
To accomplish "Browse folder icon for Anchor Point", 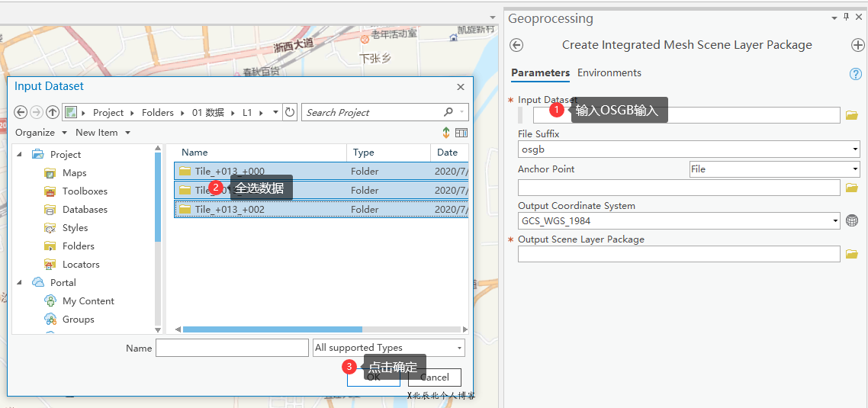I will 852,188.
